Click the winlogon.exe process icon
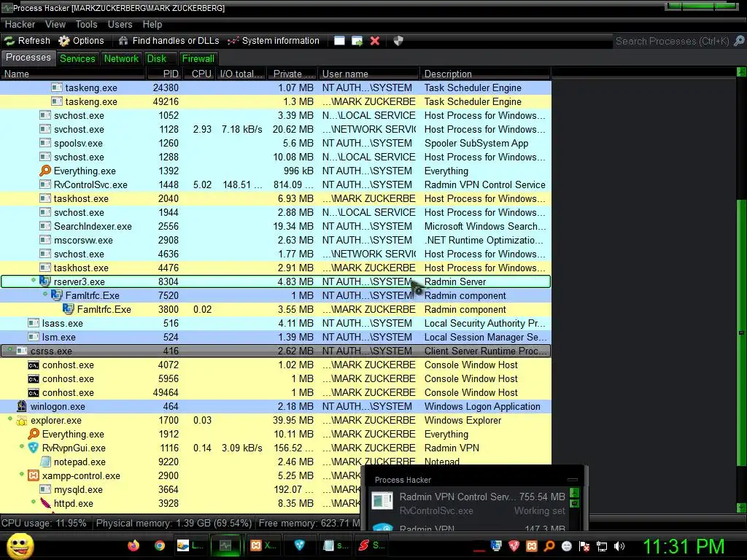 click(x=21, y=406)
